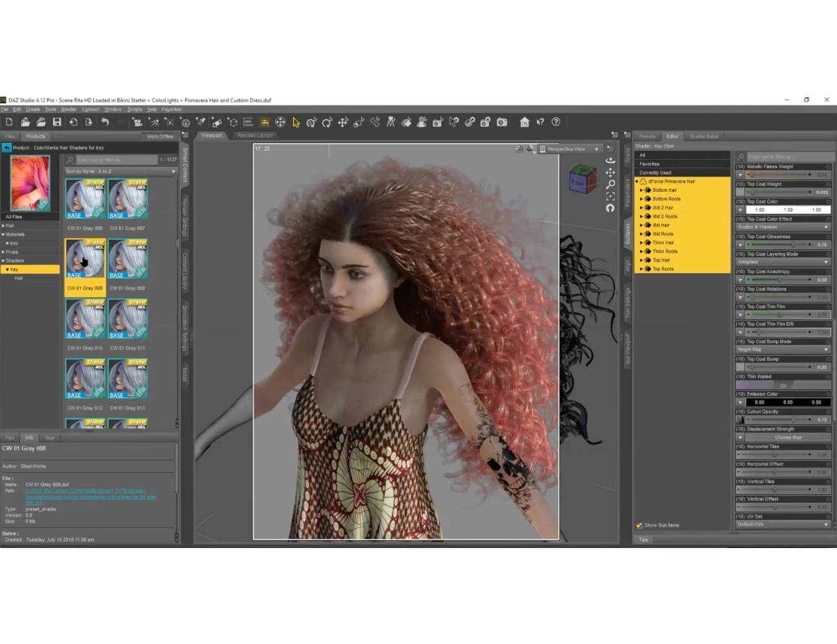Screen dimensions: 837x644
Task: Toggle the Show Sub Items checkbox
Action: pos(639,526)
